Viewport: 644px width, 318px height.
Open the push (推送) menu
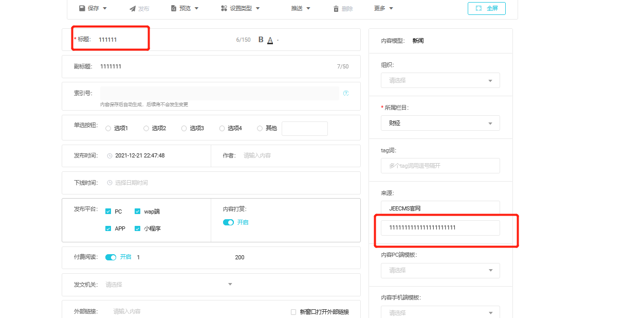pos(301,8)
